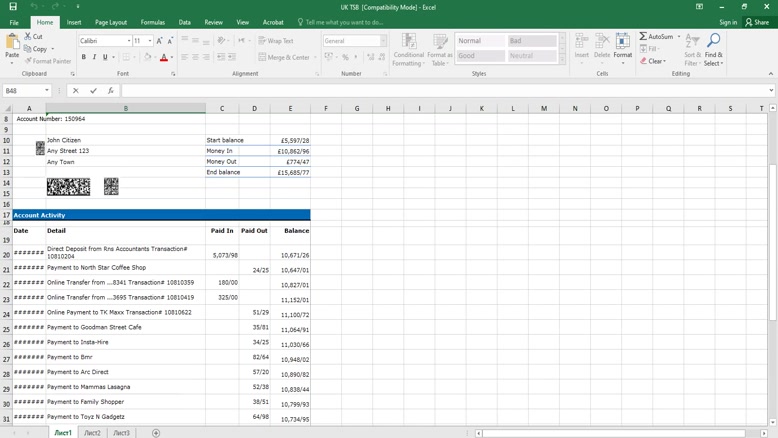778x438 pixels.
Task: Open the Clear dropdown in Editing group
Action: (x=654, y=61)
